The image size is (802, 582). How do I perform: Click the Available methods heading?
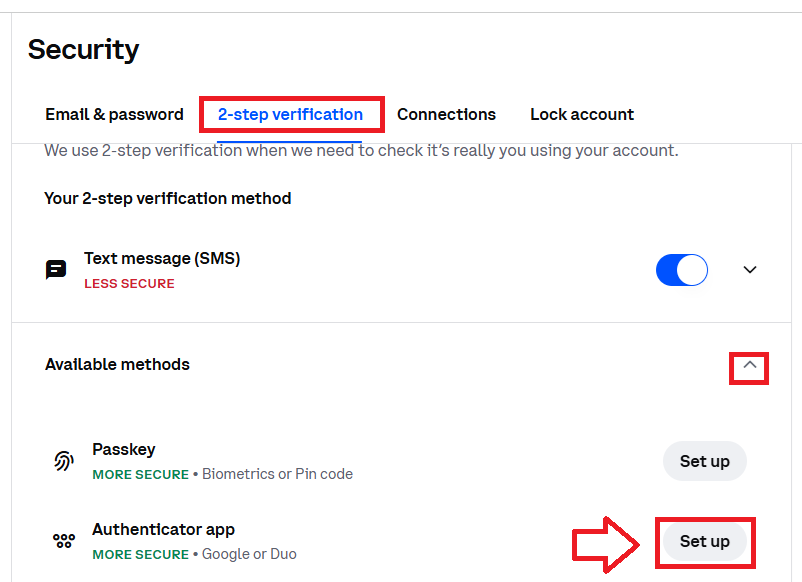pyautogui.click(x=117, y=364)
